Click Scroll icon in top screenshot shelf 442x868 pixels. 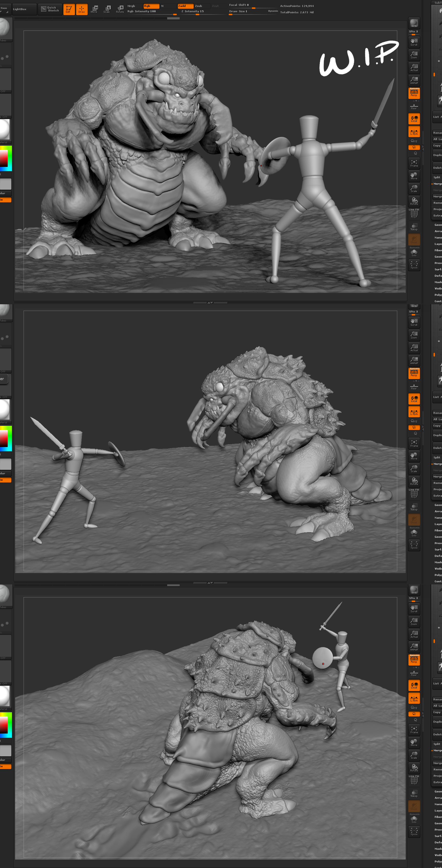(x=414, y=42)
